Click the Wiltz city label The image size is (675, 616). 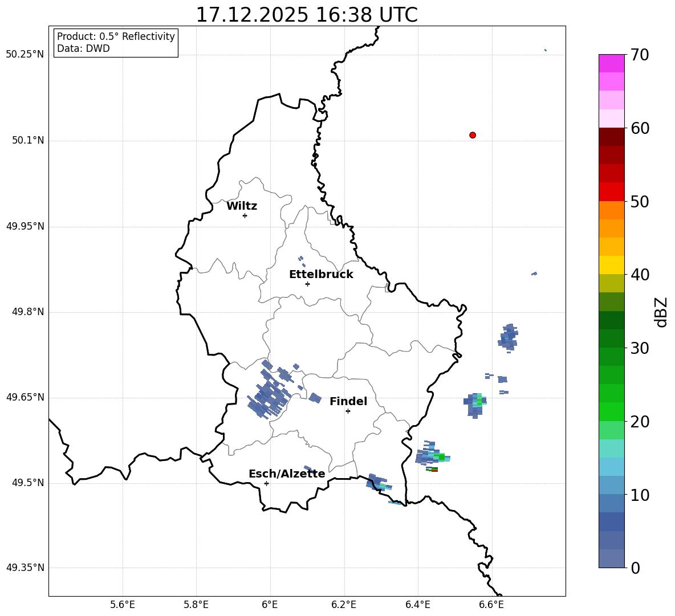coord(242,206)
